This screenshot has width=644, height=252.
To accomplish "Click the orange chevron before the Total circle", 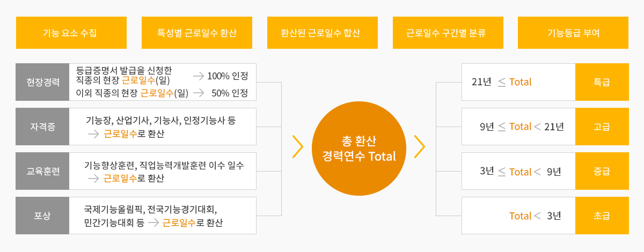I will coord(298,147).
